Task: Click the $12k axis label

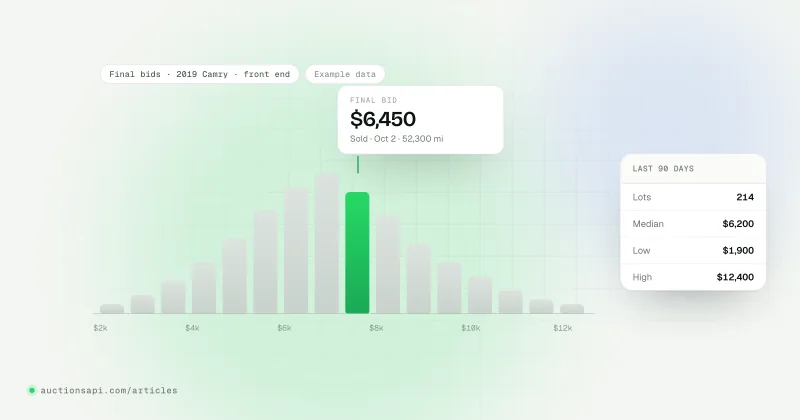Action: (563, 328)
